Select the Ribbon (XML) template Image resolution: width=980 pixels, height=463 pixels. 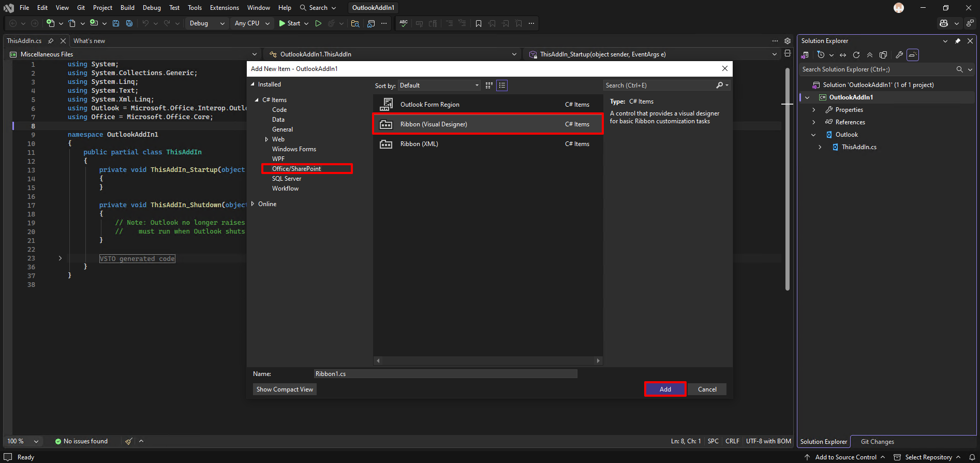[x=488, y=144]
